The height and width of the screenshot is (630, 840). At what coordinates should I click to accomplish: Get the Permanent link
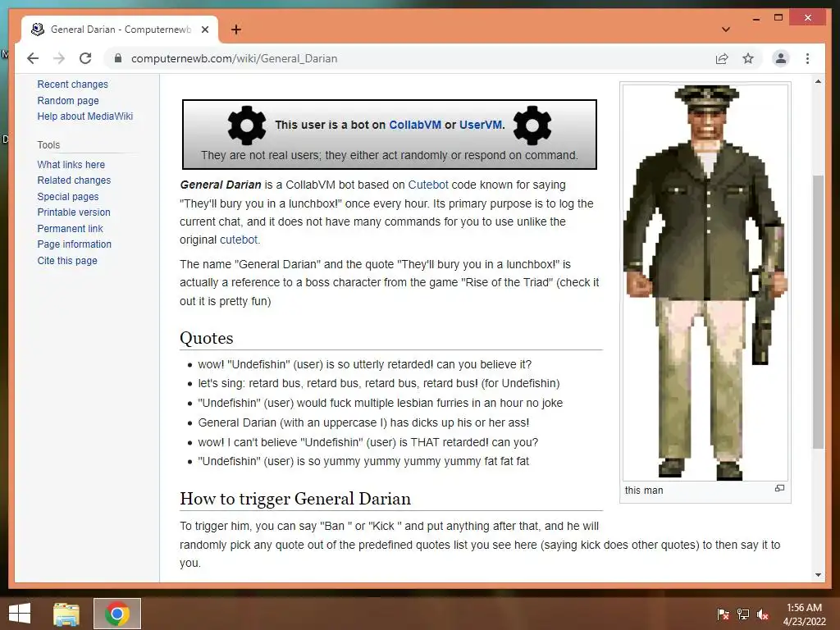pyautogui.click(x=70, y=228)
